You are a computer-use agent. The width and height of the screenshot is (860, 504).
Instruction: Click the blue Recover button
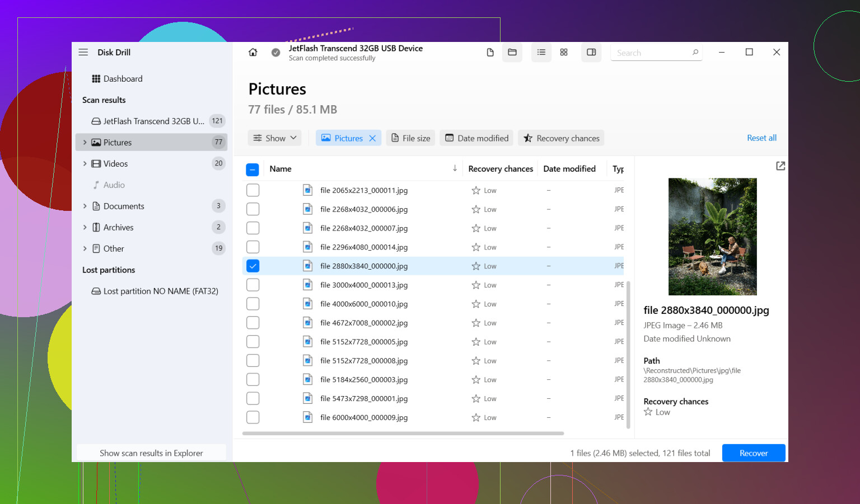coord(754,453)
